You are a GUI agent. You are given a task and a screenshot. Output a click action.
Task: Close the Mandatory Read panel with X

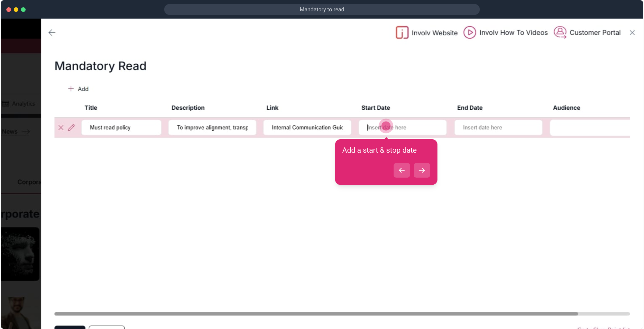point(632,33)
